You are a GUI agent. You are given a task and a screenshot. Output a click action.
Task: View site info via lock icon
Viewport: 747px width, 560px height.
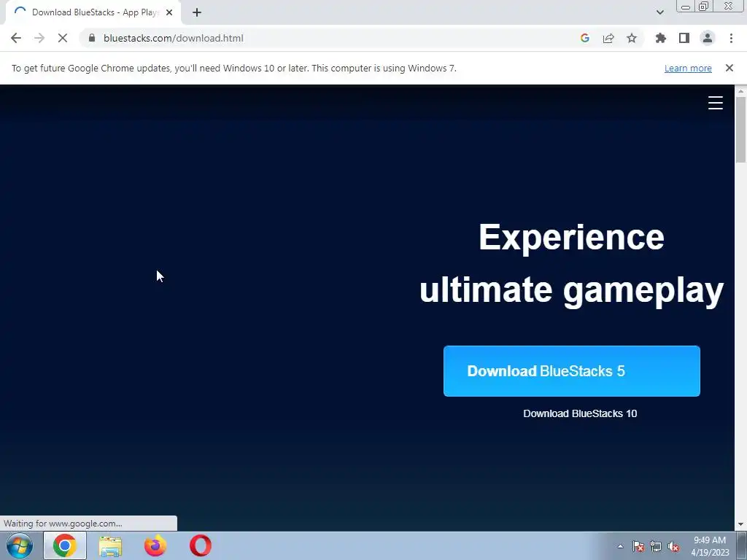(x=92, y=38)
